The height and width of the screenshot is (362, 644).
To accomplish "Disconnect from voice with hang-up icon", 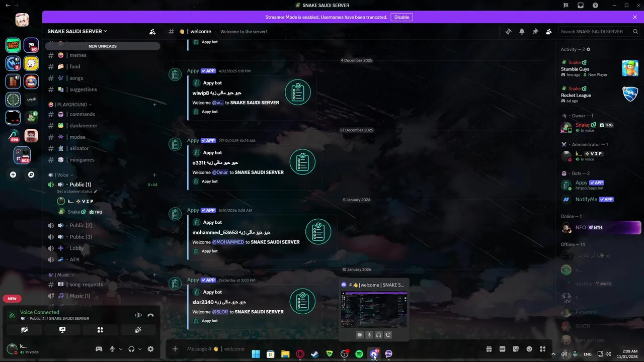I will [x=150, y=315].
